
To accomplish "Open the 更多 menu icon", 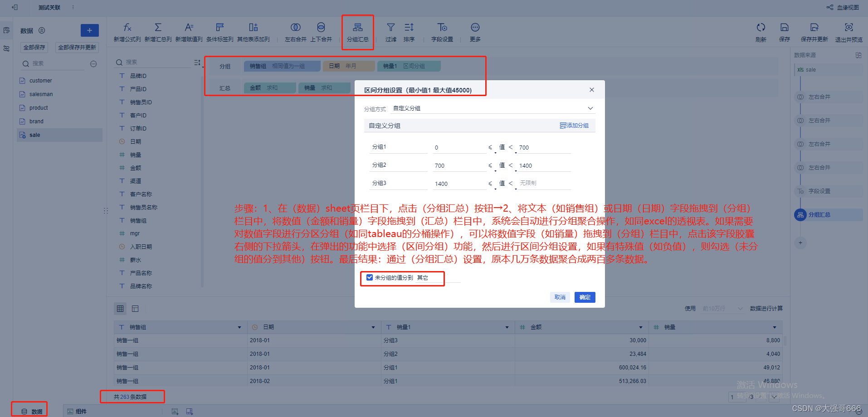I will coord(475,28).
